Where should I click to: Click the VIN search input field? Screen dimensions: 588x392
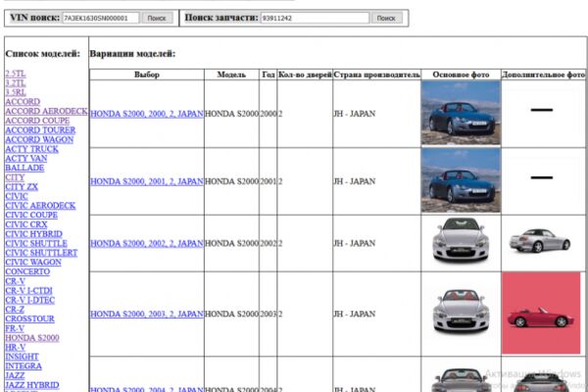[101, 18]
